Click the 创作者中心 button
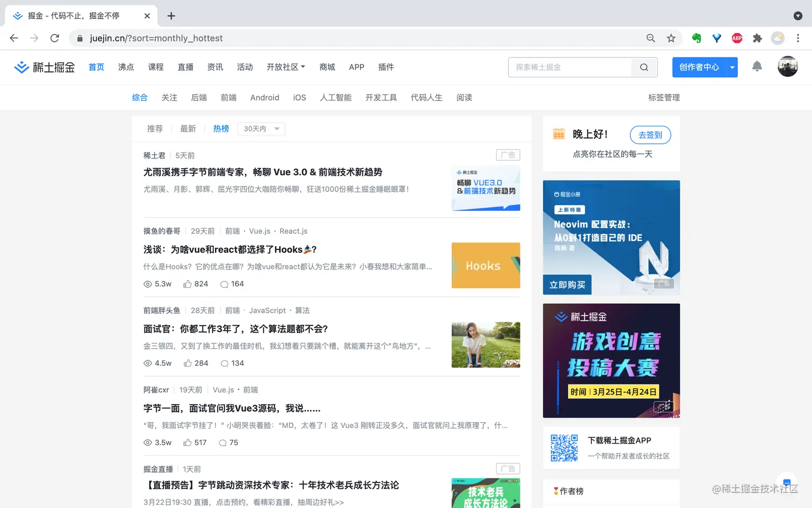The height and width of the screenshot is (508, 812). coord(699,67)
